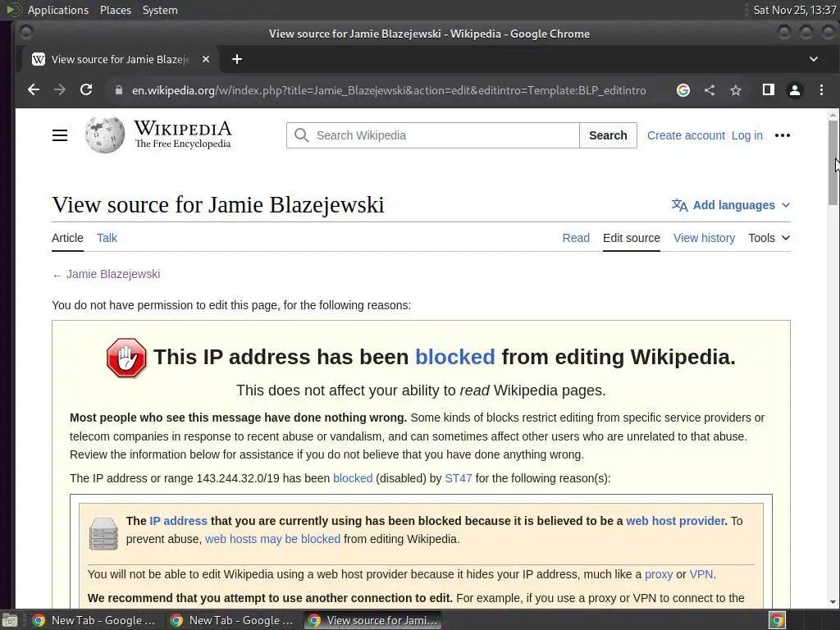The image size is (840, 630).
Task: Open the Create account link
Action: click(686, 135)
